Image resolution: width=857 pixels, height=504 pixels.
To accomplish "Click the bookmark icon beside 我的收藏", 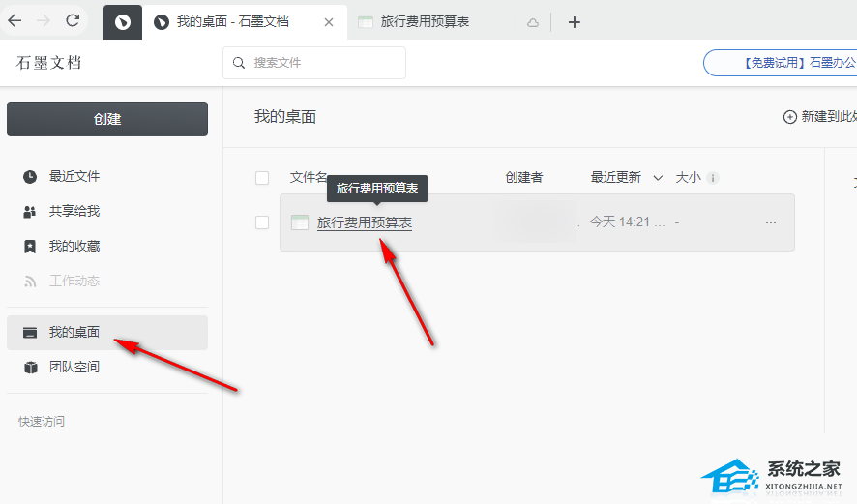I will click(30, 247).
